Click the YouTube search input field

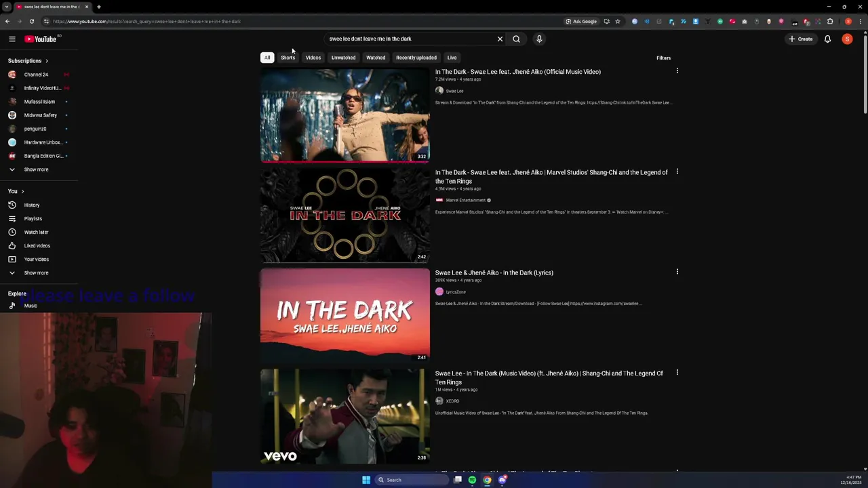click(410, 39)
